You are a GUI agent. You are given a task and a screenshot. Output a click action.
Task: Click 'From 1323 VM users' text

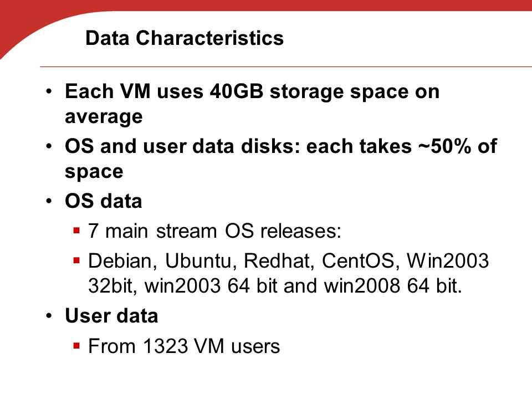pos(184,346)
